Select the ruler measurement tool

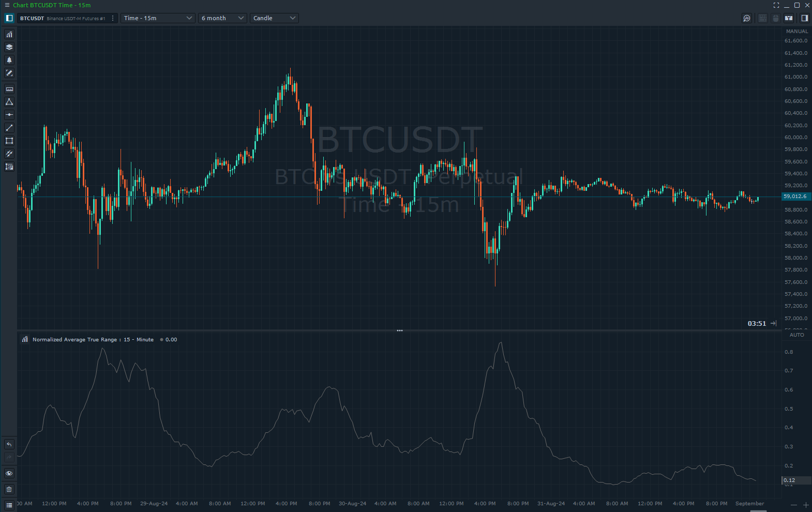click(9, 89)
